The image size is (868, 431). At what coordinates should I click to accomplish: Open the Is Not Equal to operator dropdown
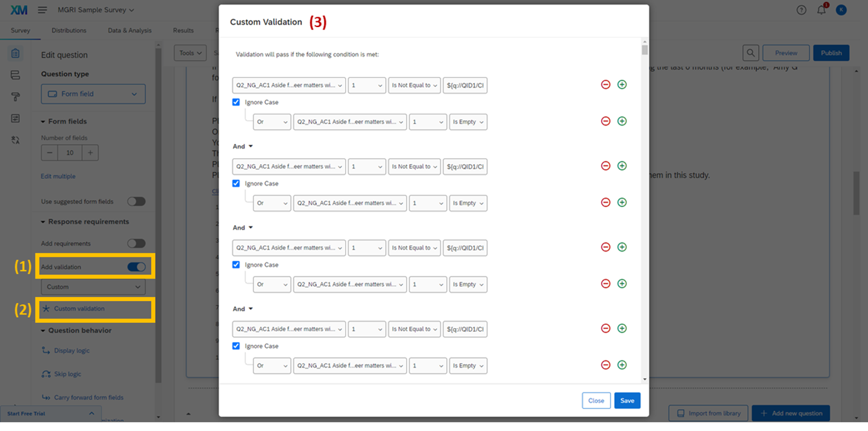click(x=414, y=84)
